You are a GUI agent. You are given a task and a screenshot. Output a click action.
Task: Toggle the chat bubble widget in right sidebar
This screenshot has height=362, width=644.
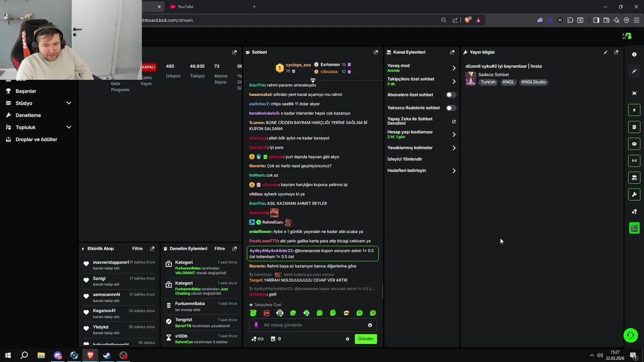634,144
